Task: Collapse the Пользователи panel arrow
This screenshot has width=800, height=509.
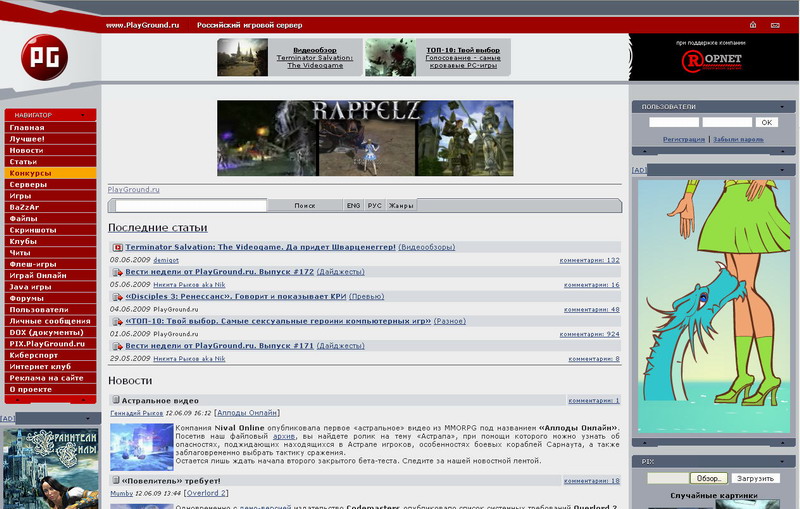Action: coord(782,107)
